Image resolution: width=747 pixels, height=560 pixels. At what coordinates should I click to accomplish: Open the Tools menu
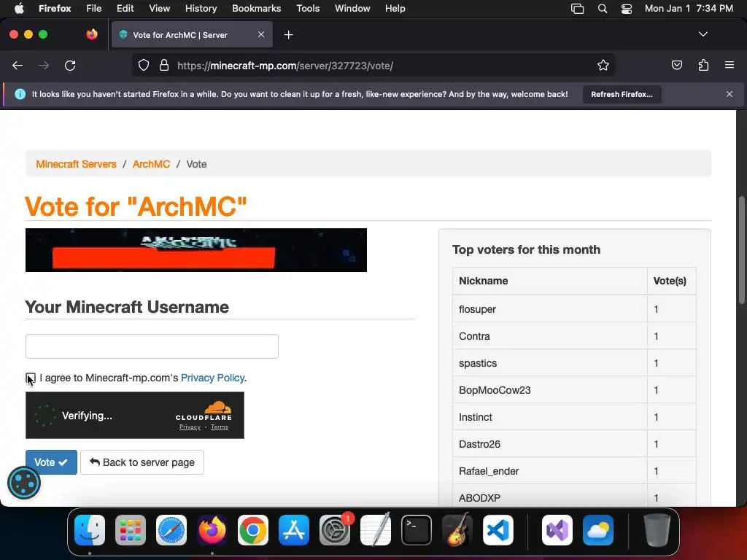click(x=308, y=9)
